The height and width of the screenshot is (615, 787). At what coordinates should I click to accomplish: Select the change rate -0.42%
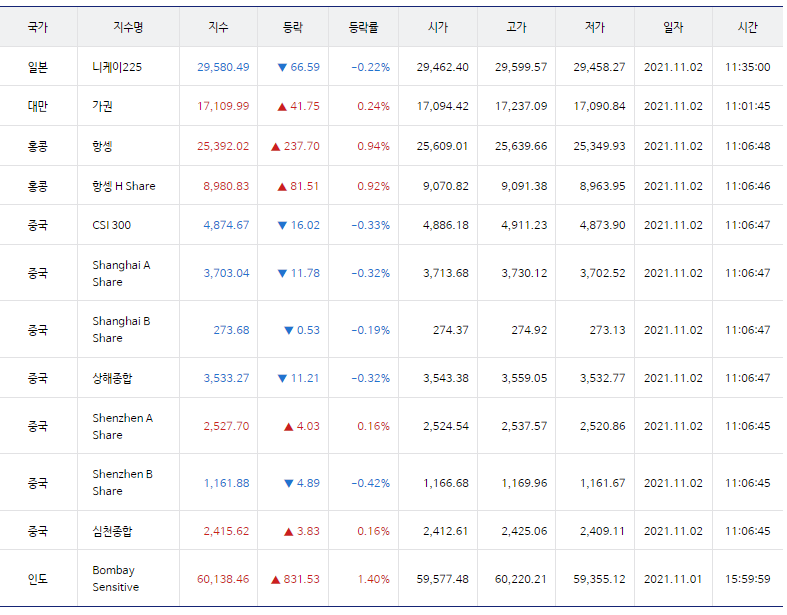coord(370,483)
